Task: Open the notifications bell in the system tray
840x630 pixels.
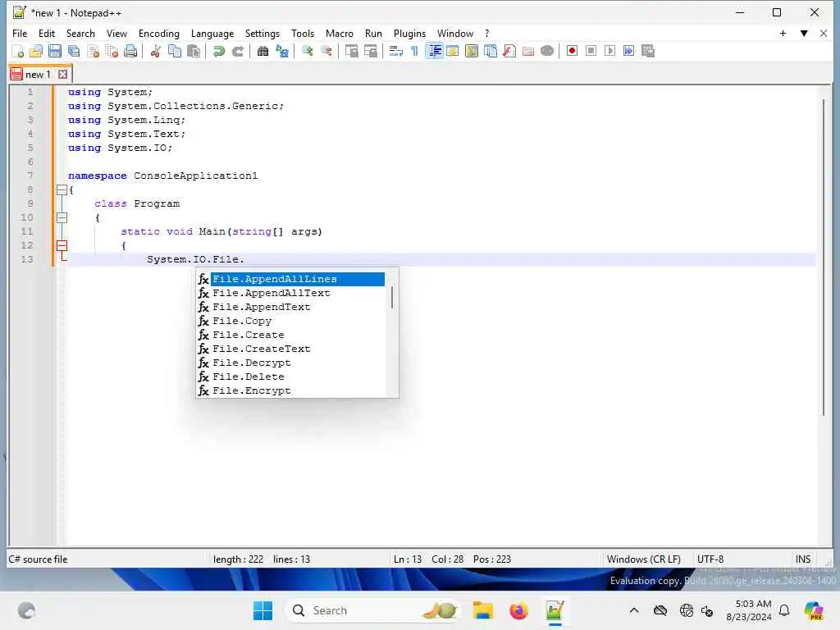Action: tap(784, 610)
